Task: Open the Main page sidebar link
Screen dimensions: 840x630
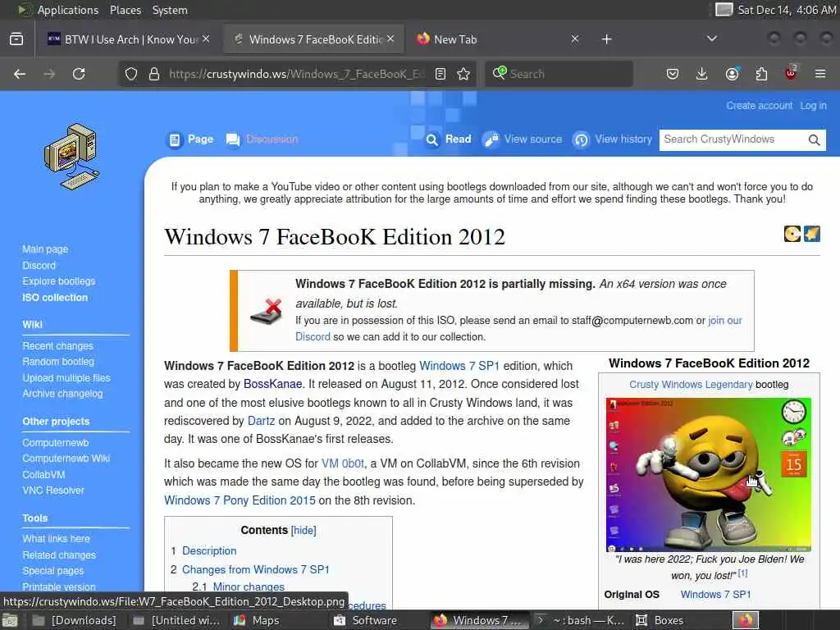Action: pyautogui.click(x=45, y=249)
